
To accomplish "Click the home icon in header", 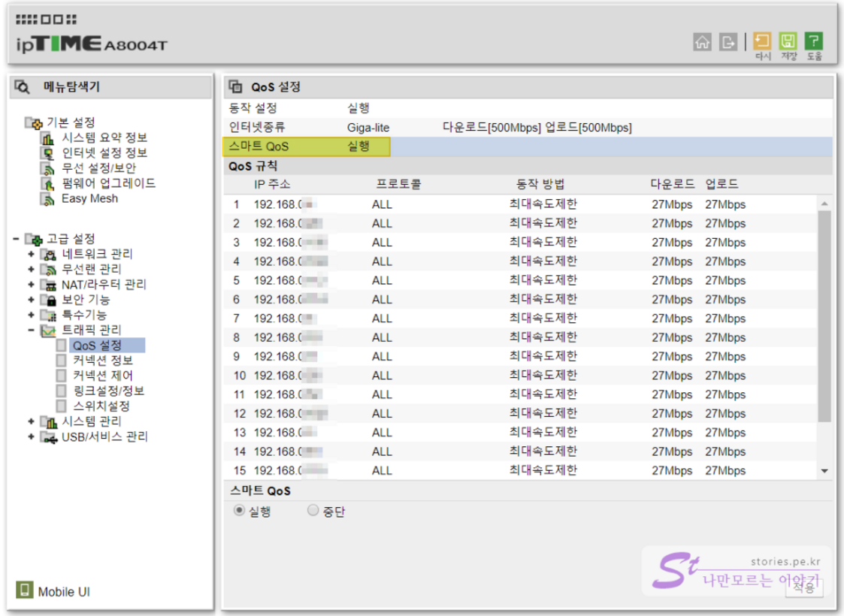I will coord(702,42).
